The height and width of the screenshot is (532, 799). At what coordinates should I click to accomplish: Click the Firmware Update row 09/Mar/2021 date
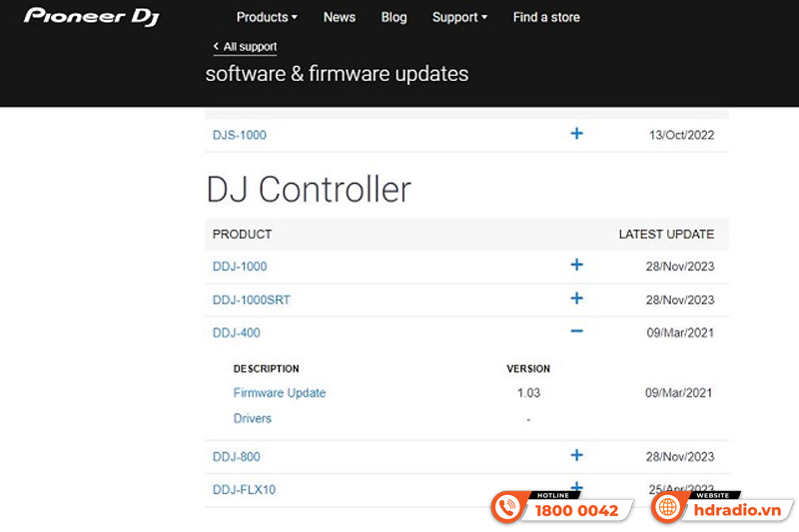click(679, 393)
